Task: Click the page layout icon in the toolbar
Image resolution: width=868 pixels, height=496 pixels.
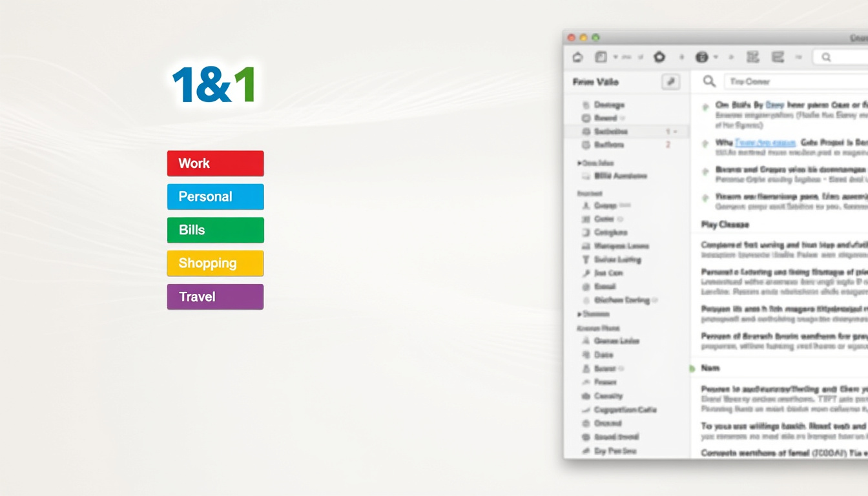Action: pos(601,57)
